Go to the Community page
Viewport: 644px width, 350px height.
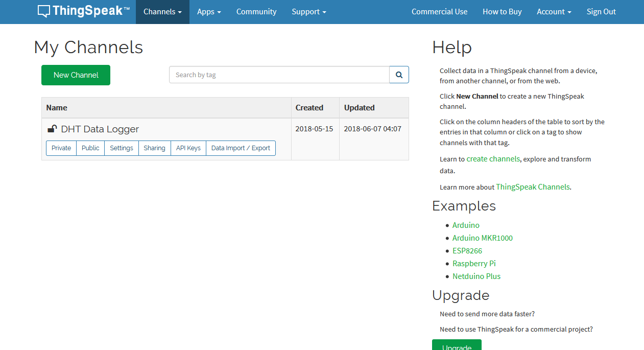[256, 12]
